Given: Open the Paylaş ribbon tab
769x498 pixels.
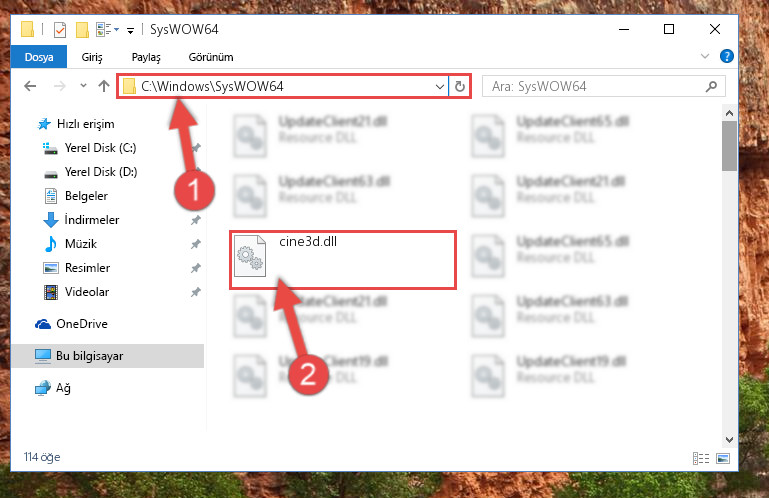Looking at the screenshot, I should pos(146,57).
